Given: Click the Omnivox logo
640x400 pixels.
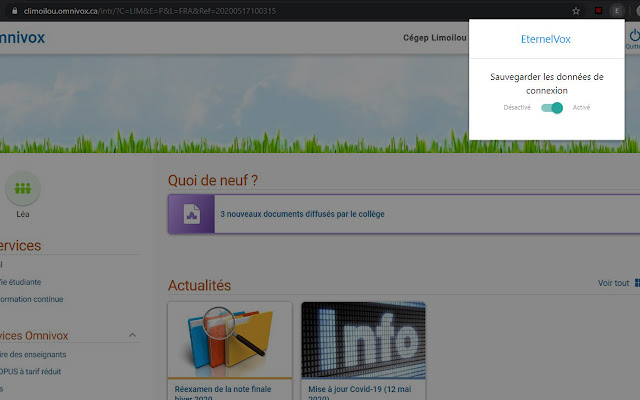Looking at the screenshot, I should [x=22, y=38].
